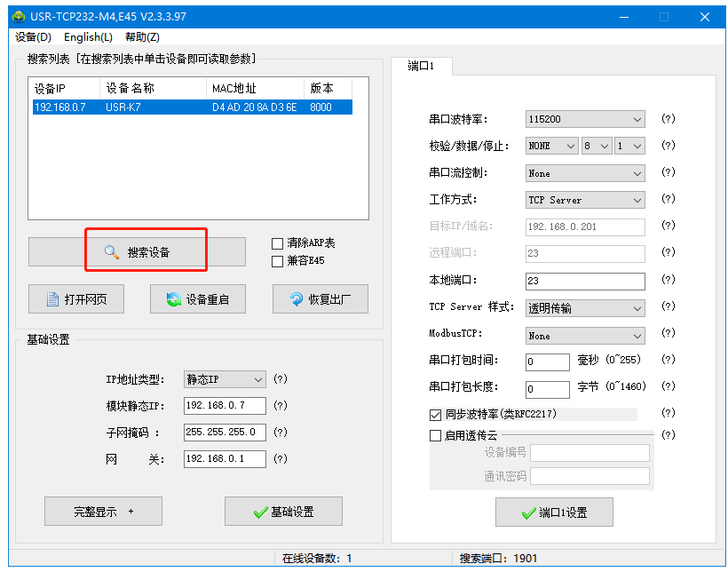Image resolution: width=728 pixels, height=572 pixels.
Task: Expand the 工作方式 TCP Server dropdown
Action: [x=586, y=200]
